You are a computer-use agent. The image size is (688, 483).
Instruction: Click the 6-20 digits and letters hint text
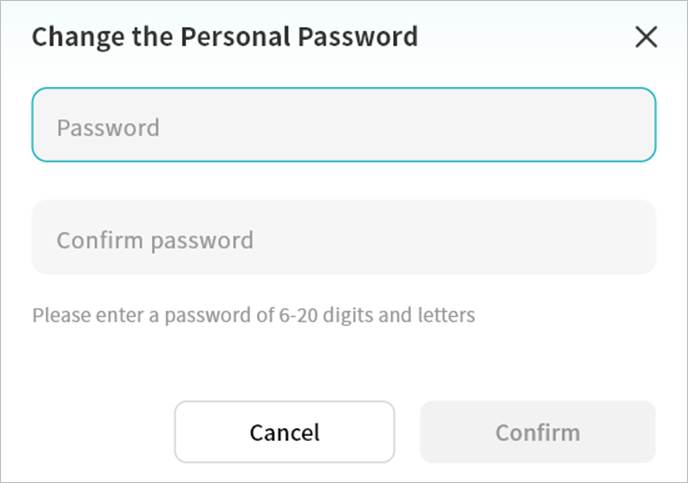(253, 316)
